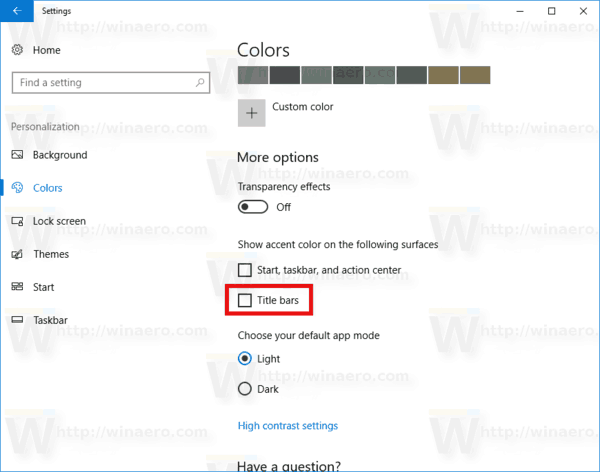
Task: Pick the first gray-green color swatch
Action: pos(253,75)
